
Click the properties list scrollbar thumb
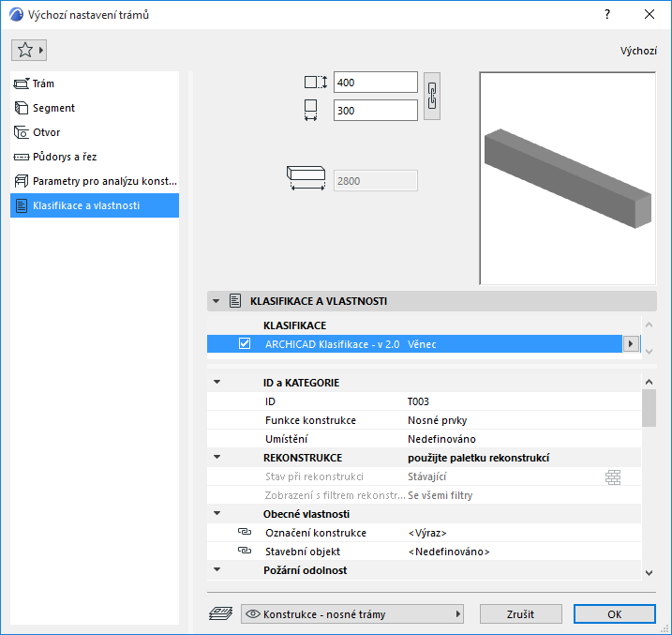tap(649, 408)
